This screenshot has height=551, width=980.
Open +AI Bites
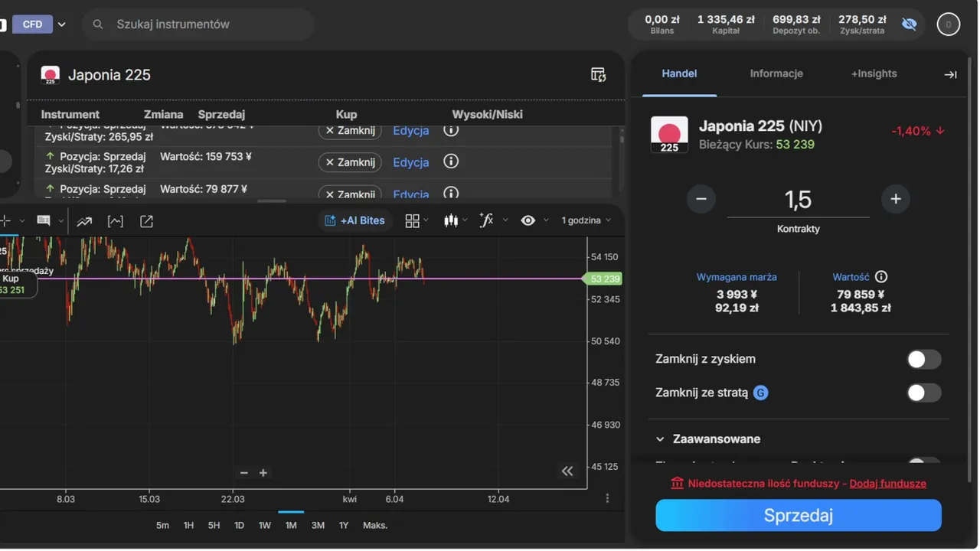coord(355,220)
